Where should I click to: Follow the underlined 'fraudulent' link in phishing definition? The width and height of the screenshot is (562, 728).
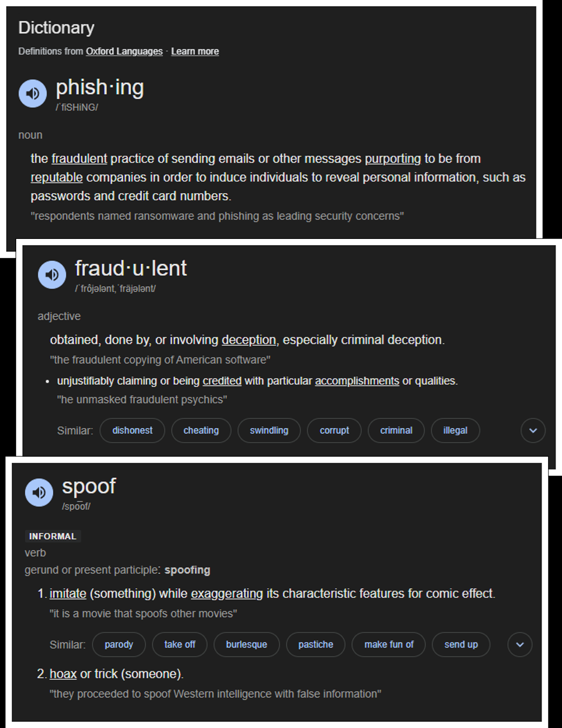click(x=79, y=159)
